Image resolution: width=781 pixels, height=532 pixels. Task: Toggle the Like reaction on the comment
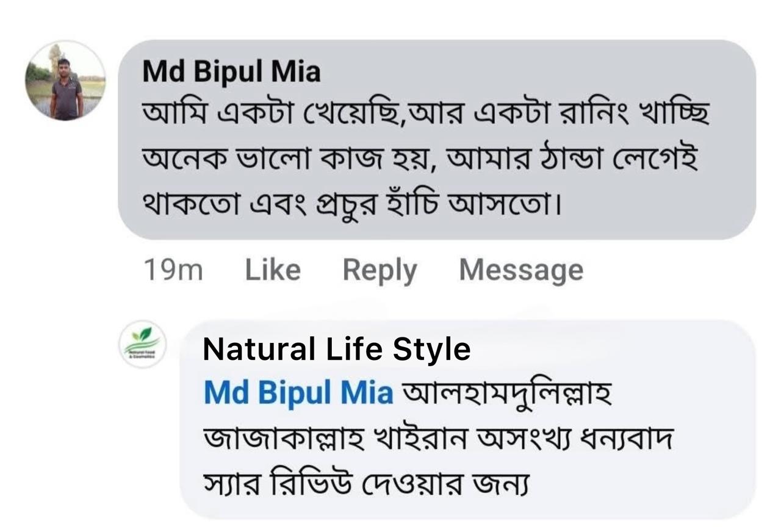(272, 268)
